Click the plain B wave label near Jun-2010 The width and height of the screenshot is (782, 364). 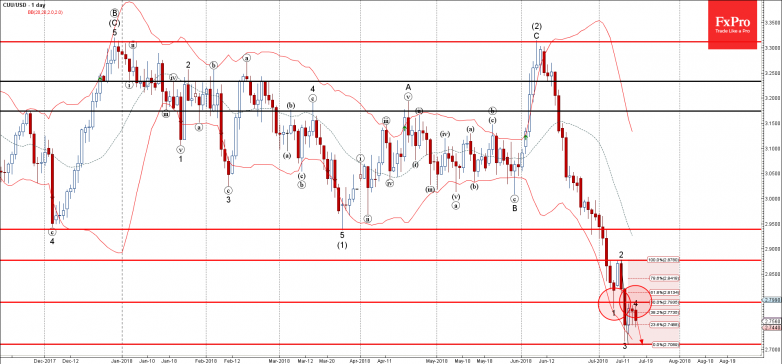(514, 208)
